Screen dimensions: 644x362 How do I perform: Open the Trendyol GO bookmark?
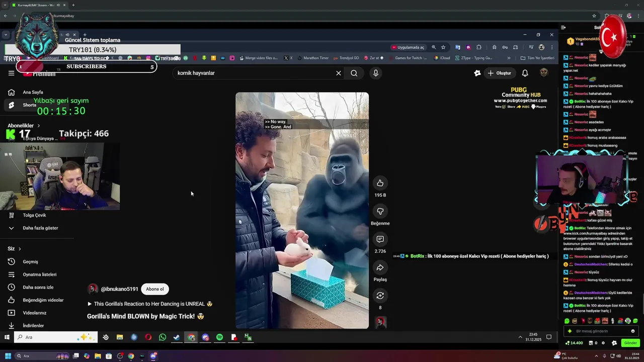click(x=346, y=58)
